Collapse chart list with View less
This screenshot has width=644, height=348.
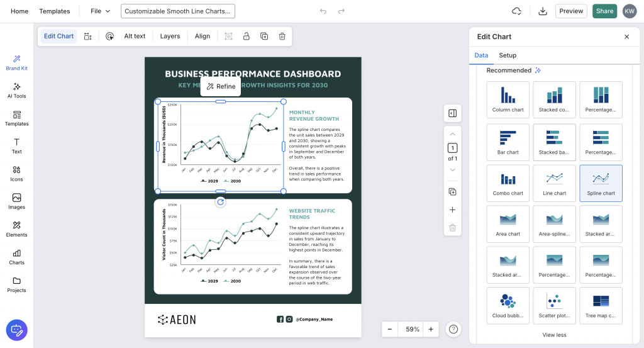click(554, 335)
